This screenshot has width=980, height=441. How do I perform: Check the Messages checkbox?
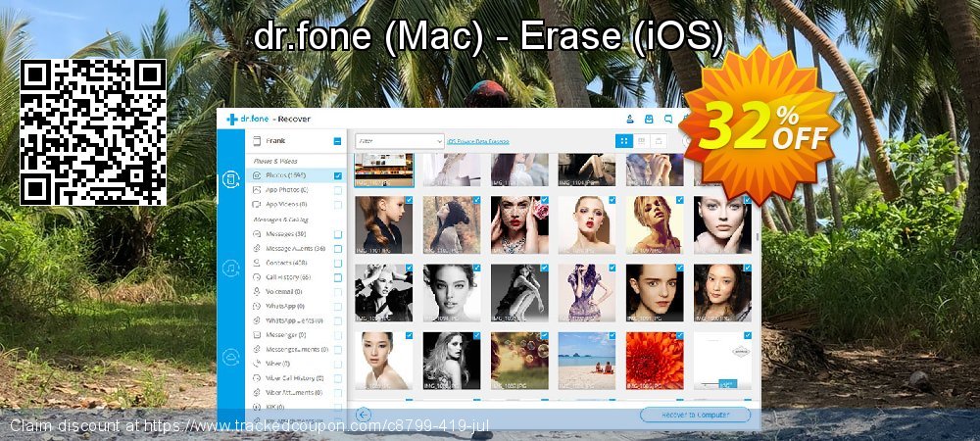(x=337, y=235)
